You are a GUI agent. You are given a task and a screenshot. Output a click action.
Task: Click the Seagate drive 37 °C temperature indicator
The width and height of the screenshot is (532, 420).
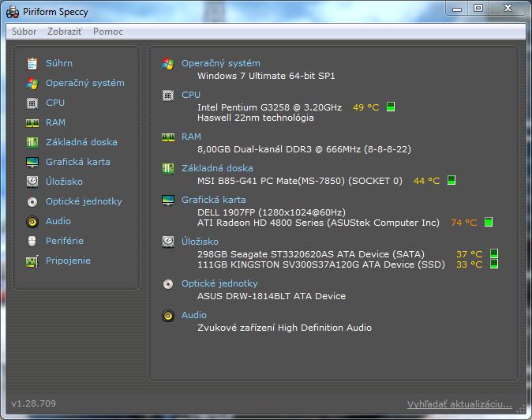469,254
